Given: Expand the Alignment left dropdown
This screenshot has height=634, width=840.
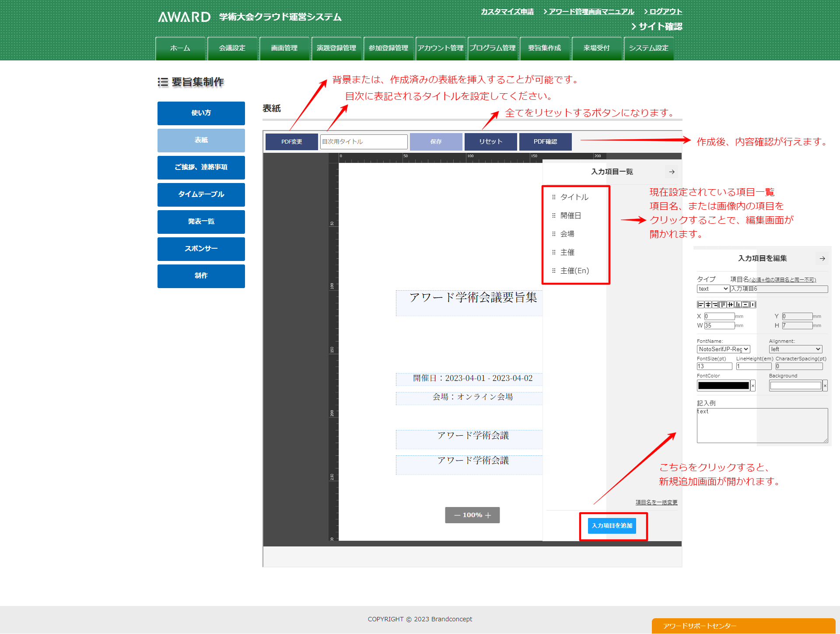Looking at the screenshot, I should click(x=795, y=349).
